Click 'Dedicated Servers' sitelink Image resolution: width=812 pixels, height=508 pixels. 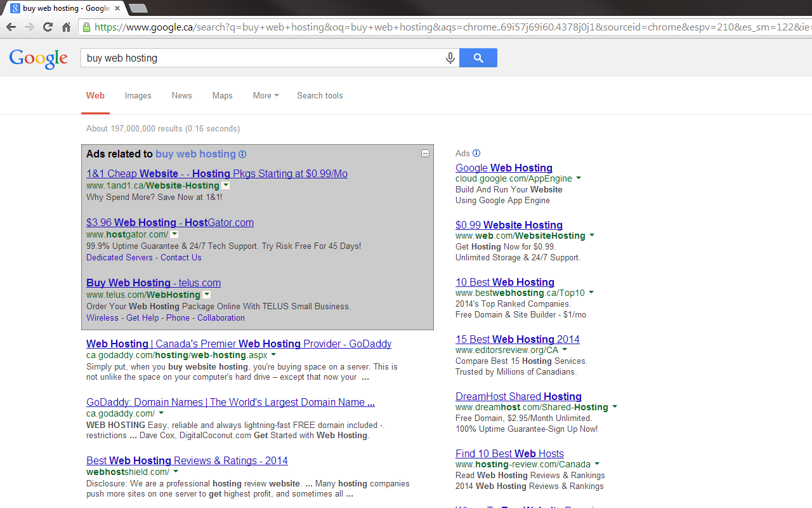(119, 257)
